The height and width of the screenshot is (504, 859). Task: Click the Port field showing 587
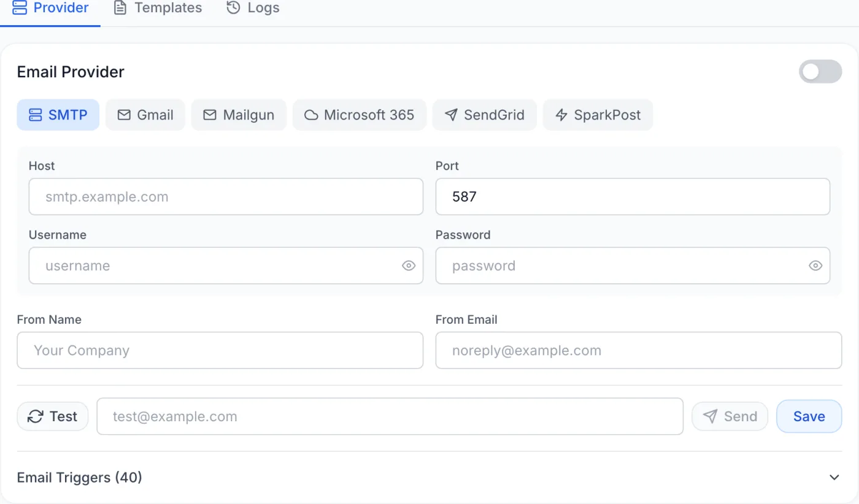click(633, 197)
